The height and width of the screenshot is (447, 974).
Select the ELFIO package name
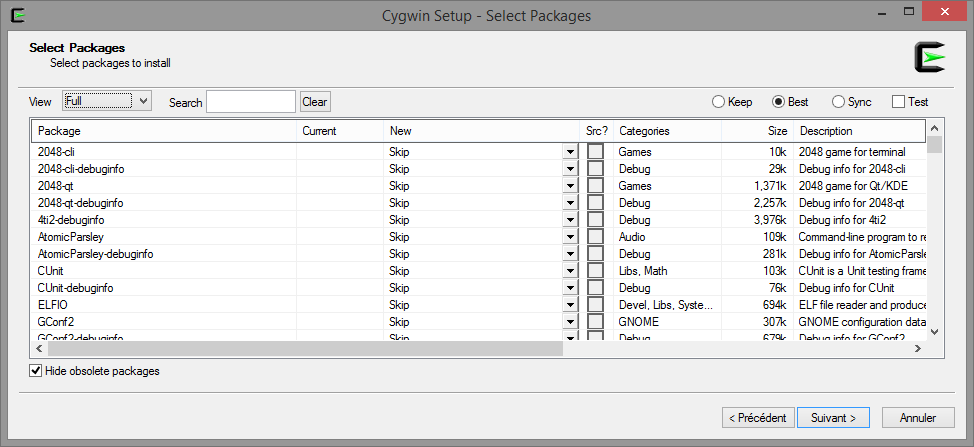click(x=53, y=305)
